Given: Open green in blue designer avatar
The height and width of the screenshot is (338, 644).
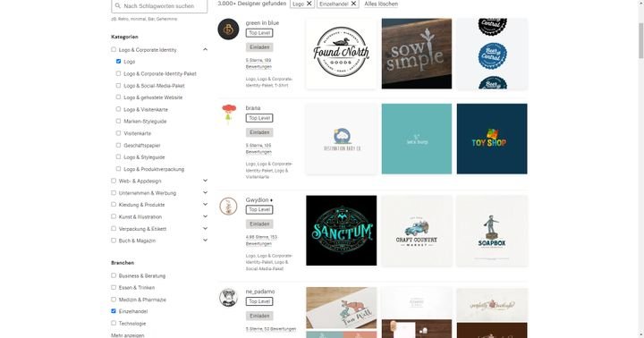Looking at the screenshot, I should click(x=228, y=30).
